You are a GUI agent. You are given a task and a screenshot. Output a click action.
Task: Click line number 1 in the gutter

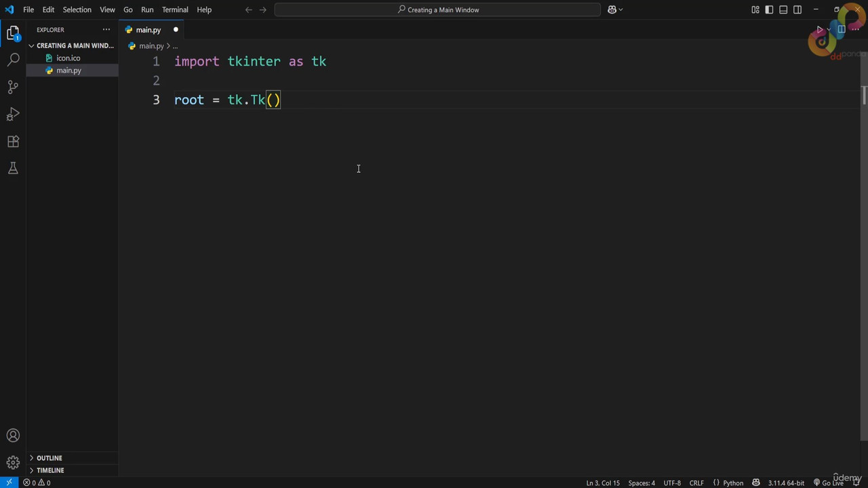click(156, 62)
